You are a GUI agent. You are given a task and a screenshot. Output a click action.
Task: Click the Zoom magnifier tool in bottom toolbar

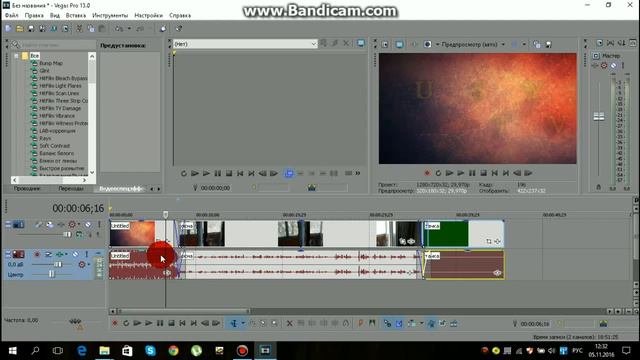275,323
